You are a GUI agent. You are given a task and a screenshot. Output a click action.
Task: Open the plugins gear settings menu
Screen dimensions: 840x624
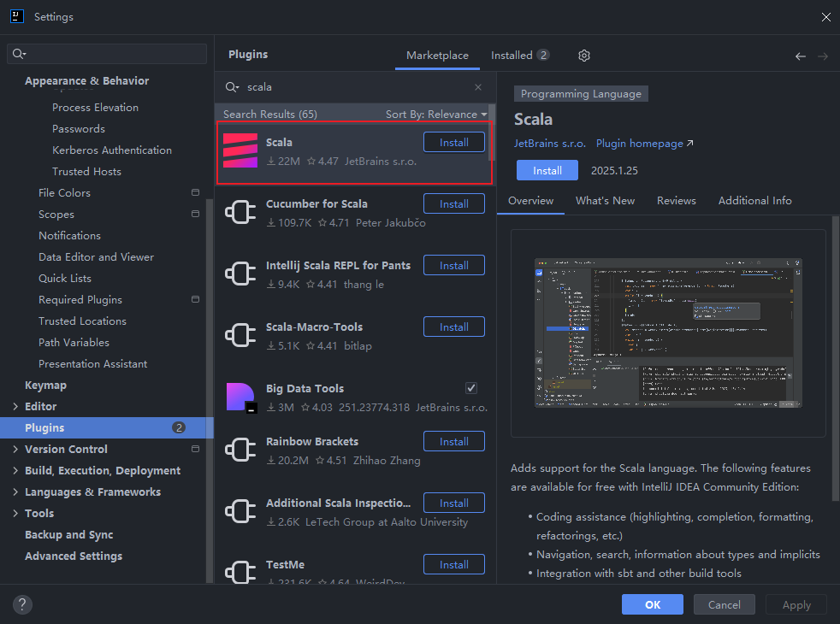(584, 56)
